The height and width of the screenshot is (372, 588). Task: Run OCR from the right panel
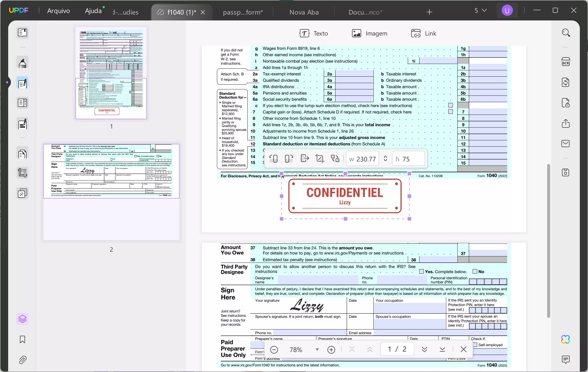[x=565, y=62]
